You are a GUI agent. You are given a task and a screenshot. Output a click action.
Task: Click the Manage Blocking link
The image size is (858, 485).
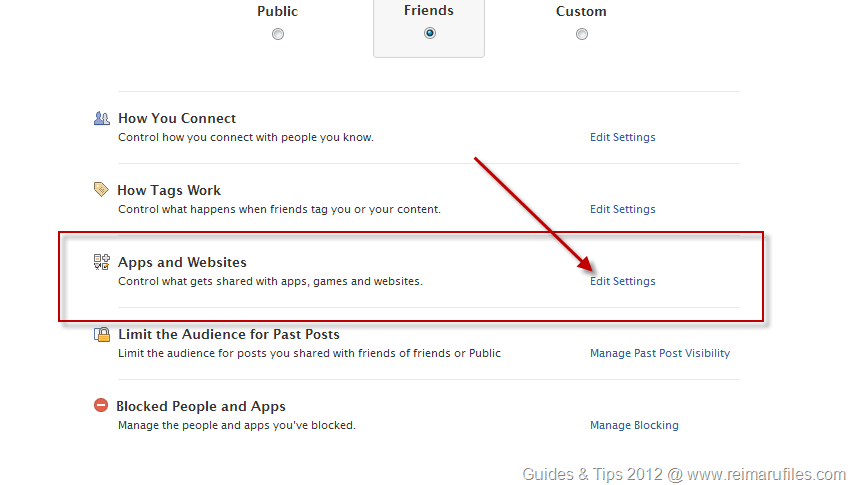tap(634, 426)
